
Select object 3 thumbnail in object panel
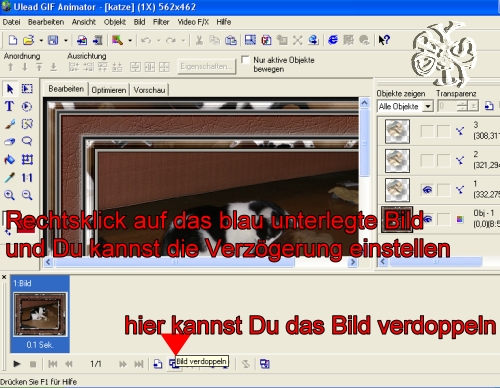(x=397, y=131)
